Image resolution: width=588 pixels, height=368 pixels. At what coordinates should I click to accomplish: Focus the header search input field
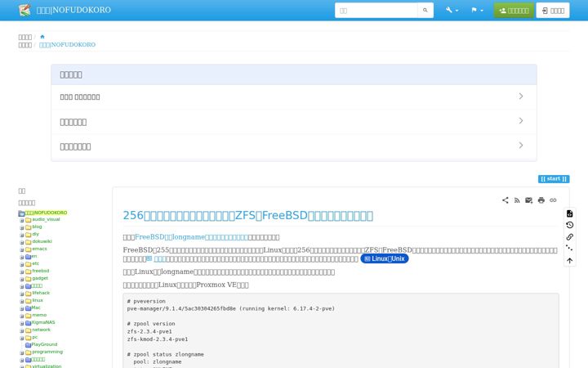pyautogui.click(x=376, y=11)
